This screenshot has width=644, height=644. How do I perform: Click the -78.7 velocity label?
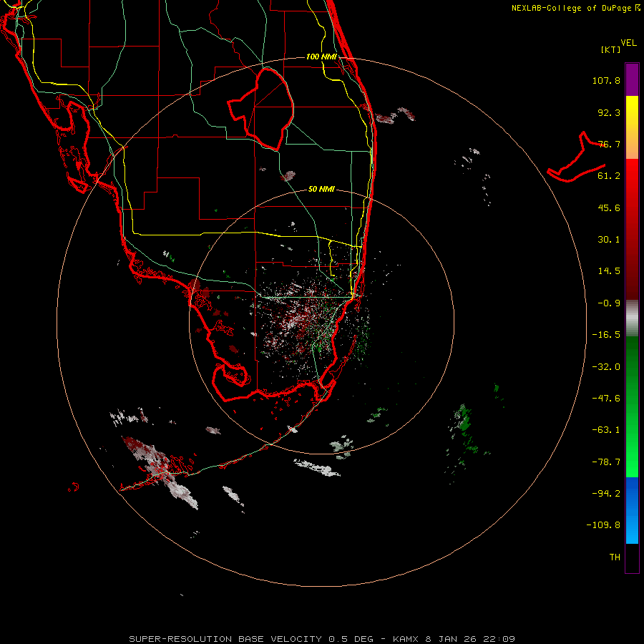606,462
